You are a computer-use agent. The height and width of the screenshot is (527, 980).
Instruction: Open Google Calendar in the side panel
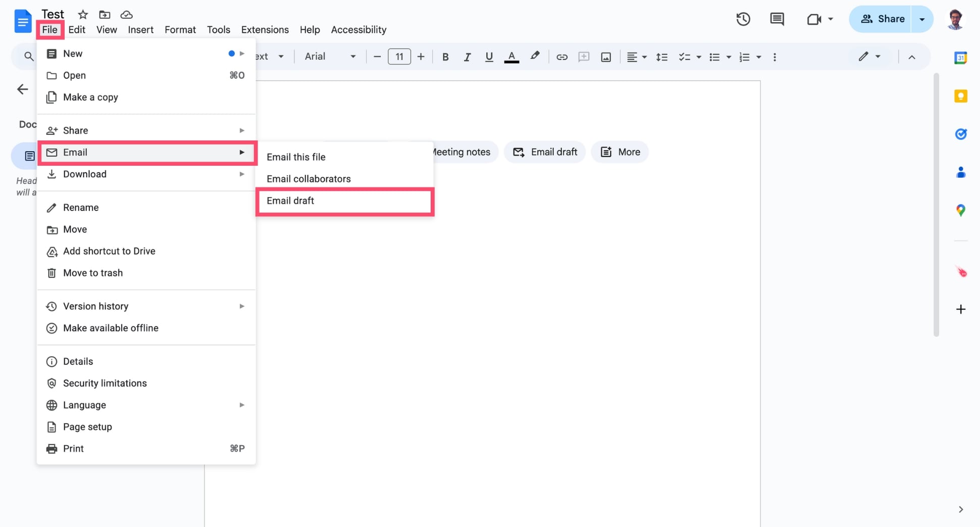click(x=961, y=57)
